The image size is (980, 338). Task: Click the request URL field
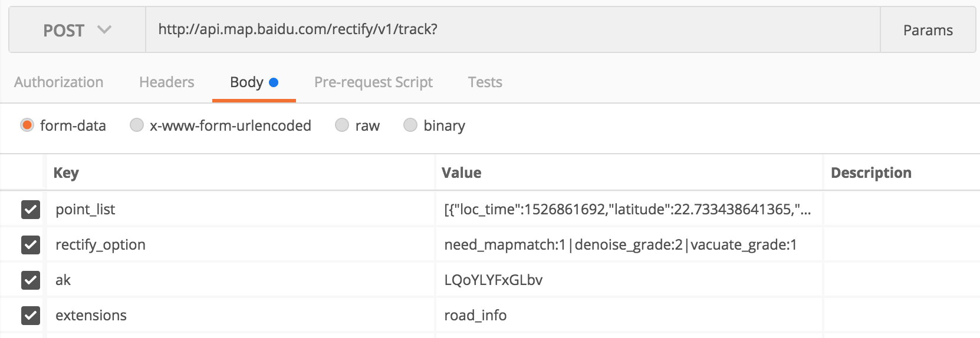coord(512,29)
